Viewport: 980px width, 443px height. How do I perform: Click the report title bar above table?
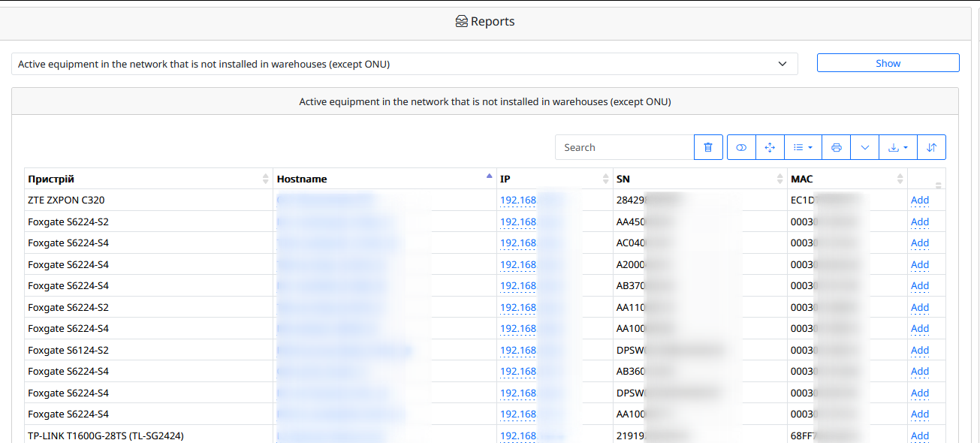click(x=485, y=101)
